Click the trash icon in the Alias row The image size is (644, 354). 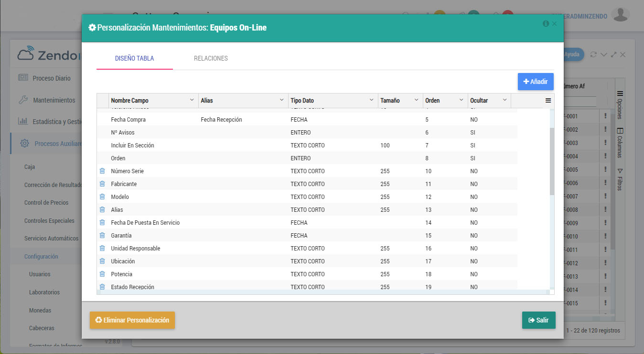tap(102, 209)
